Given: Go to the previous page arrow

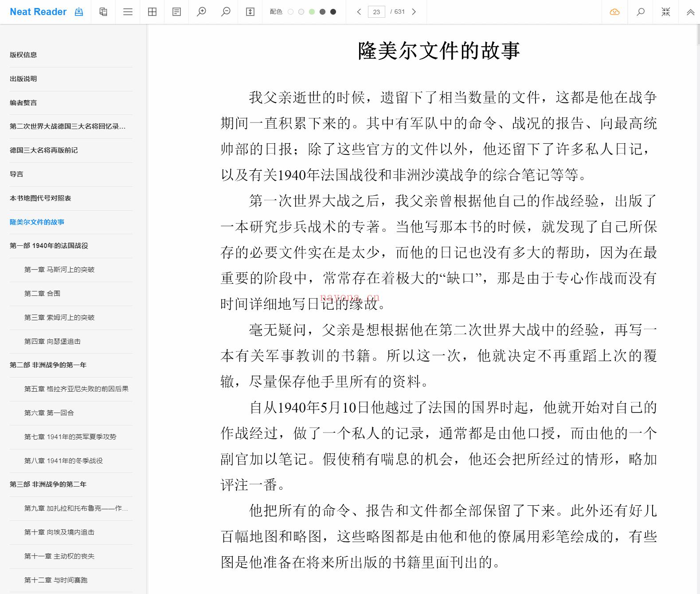Looking at the screenshot, I should pyautogui.click(x=359, y=12).
